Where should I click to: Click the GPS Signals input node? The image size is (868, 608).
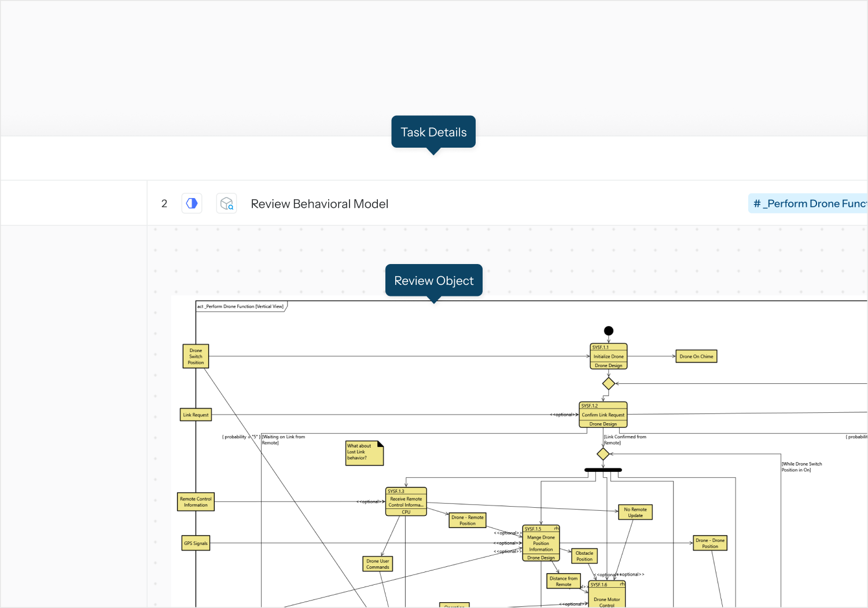[x=196, y=544]
